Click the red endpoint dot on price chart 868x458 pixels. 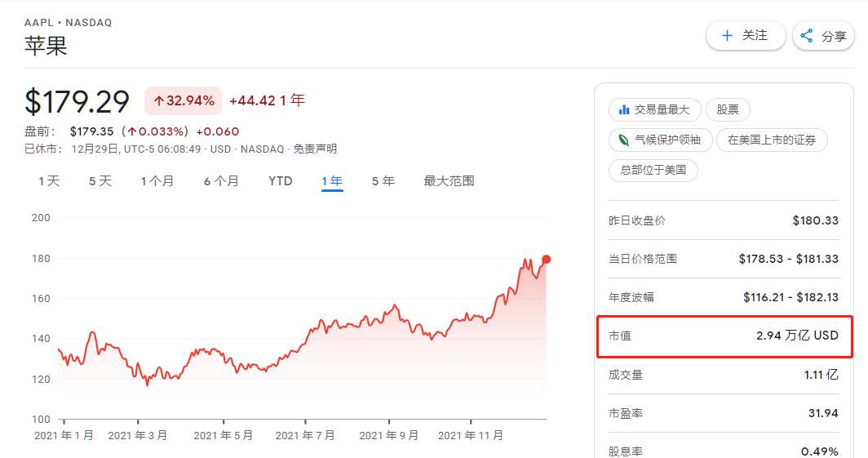coord(547,259)
